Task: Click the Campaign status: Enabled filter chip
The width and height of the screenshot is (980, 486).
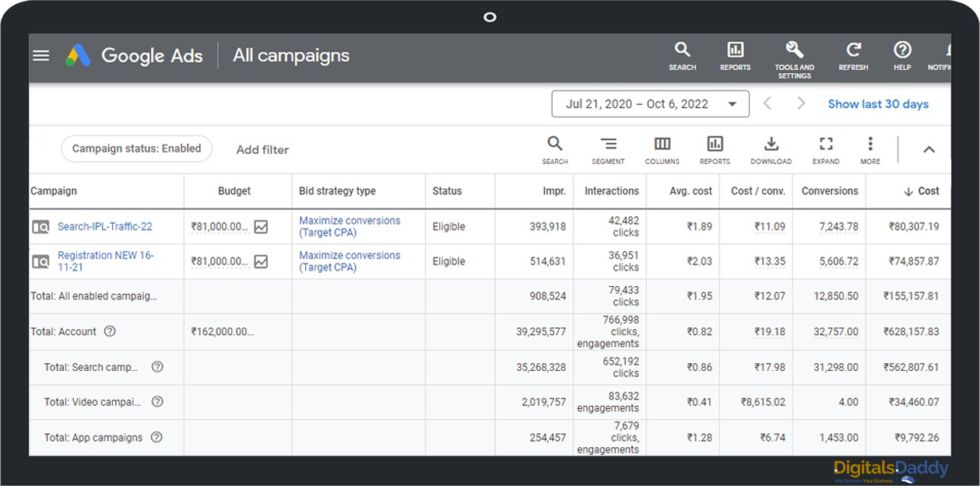Action: [136, 149]
